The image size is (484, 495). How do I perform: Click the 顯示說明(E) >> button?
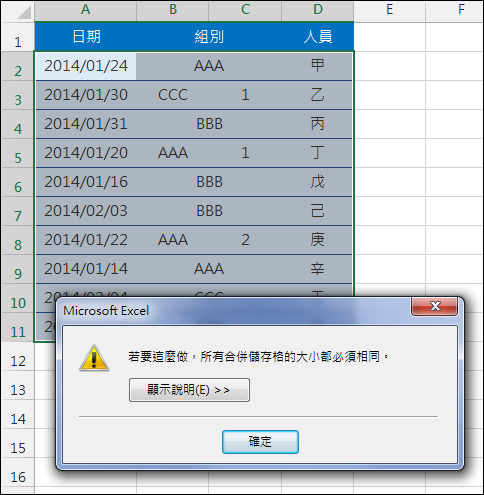[189, 390]
